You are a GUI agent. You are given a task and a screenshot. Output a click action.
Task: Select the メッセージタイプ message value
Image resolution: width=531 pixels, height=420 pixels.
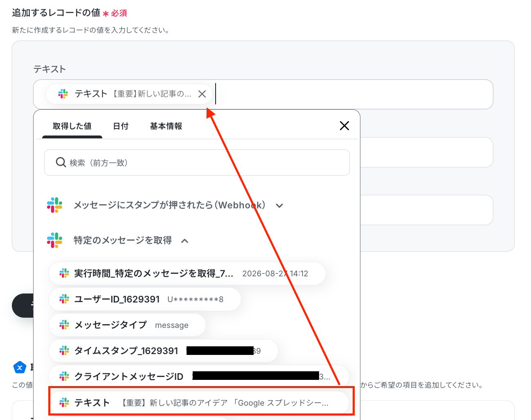coord(127,325)
